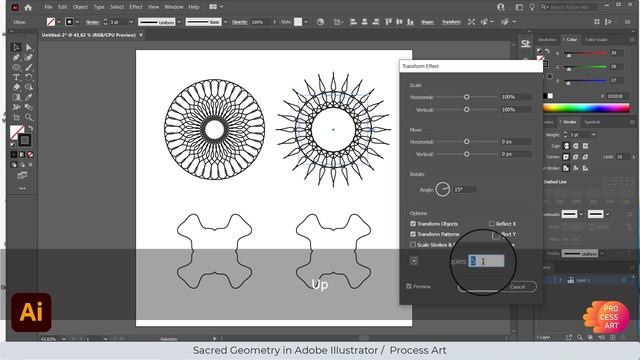Click the reference point locator grid

coord(414,261)
